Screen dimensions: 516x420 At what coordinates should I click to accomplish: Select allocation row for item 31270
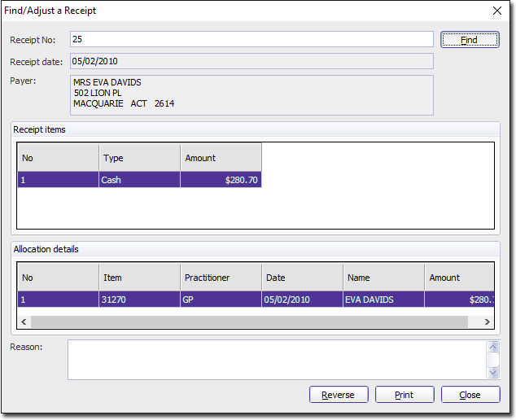[139, 300]
